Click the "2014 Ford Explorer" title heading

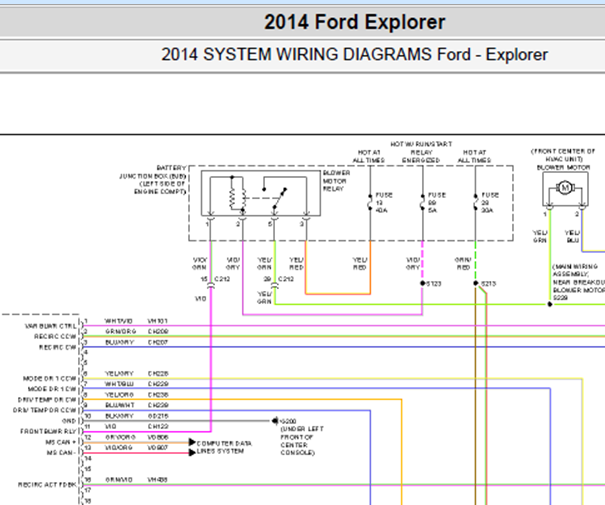(354, 22)
